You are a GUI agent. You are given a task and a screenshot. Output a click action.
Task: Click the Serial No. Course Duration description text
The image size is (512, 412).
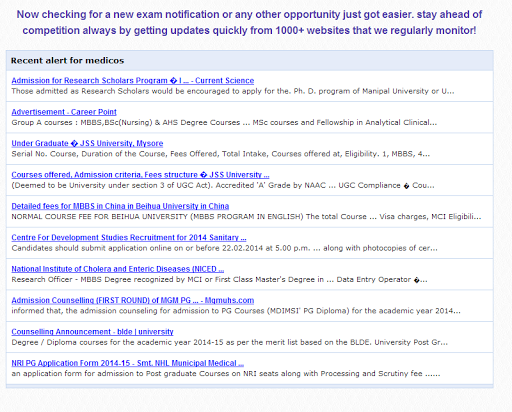[221, 154]
